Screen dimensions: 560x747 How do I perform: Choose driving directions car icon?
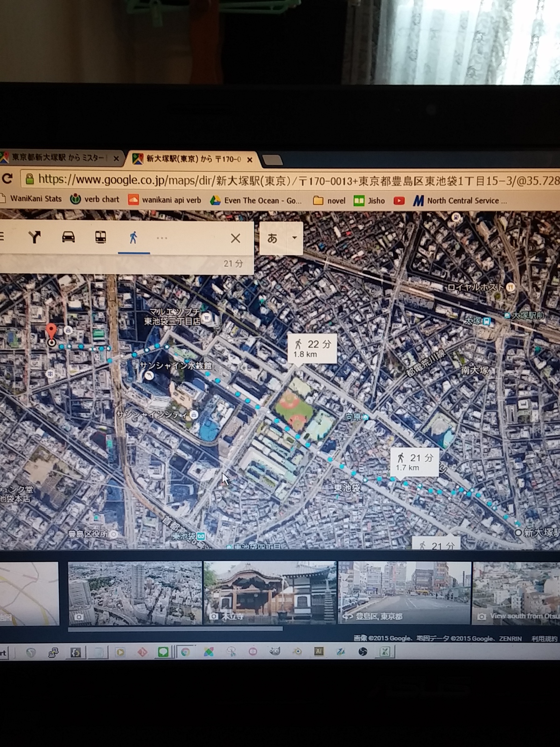point(68,237)
